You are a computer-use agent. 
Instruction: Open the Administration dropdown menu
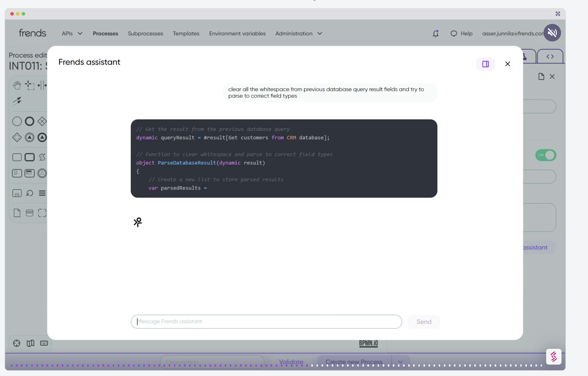(298, 34)
